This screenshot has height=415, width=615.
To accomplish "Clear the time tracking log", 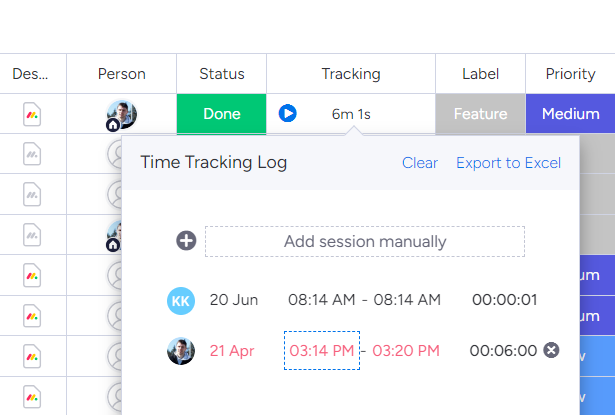I will coord(420,163).
